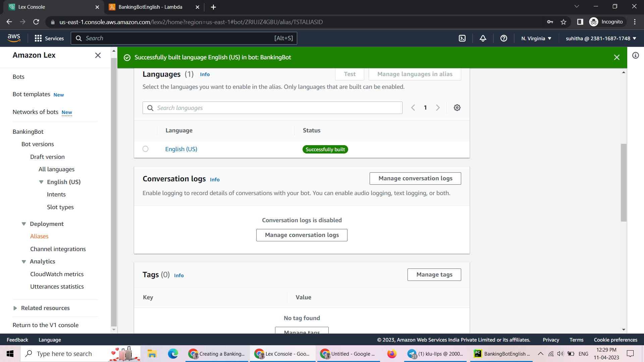Open Languages table preferences gear
The image size is (644, 362).
[x=457, y=108]
